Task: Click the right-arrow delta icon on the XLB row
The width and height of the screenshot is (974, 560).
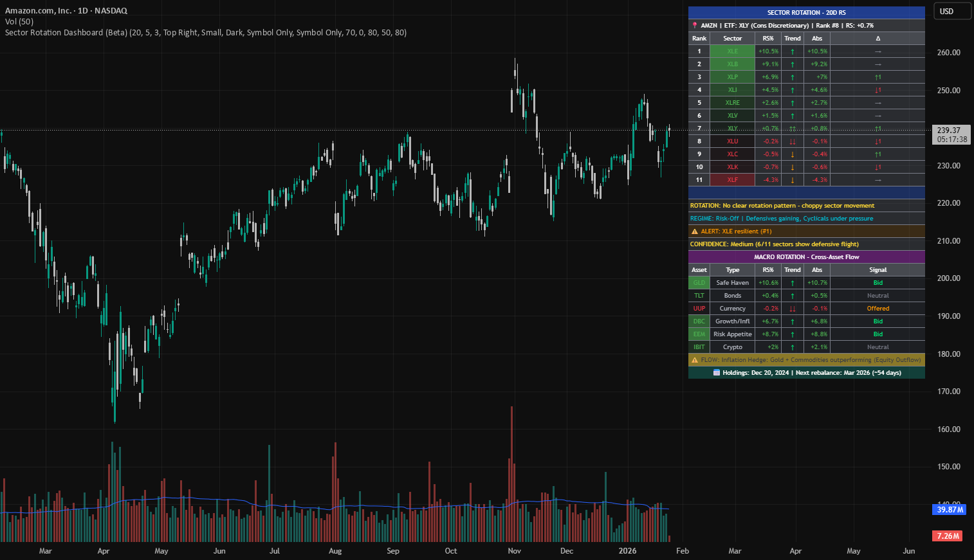Action: point(878,64)
